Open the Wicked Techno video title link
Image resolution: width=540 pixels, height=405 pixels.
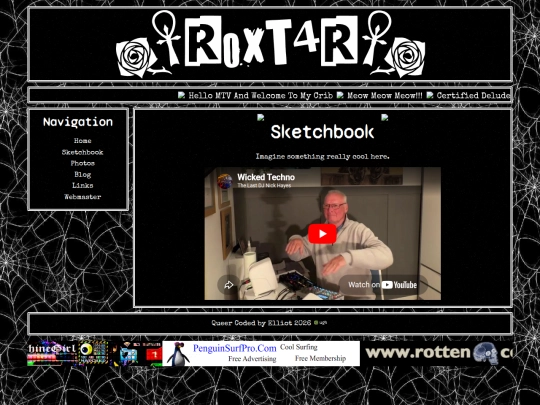coord(266,177)
